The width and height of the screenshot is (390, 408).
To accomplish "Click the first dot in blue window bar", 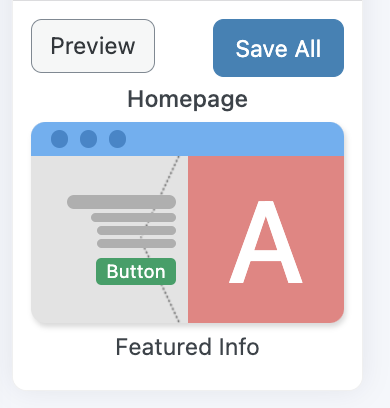I will [x=60, y=139].
